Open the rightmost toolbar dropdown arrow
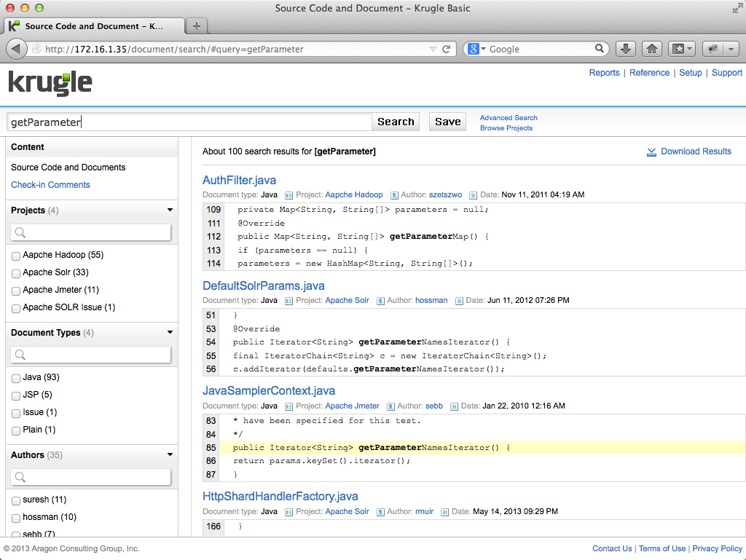Viewport: 746px width, 560px height. (x=731, y=49)
